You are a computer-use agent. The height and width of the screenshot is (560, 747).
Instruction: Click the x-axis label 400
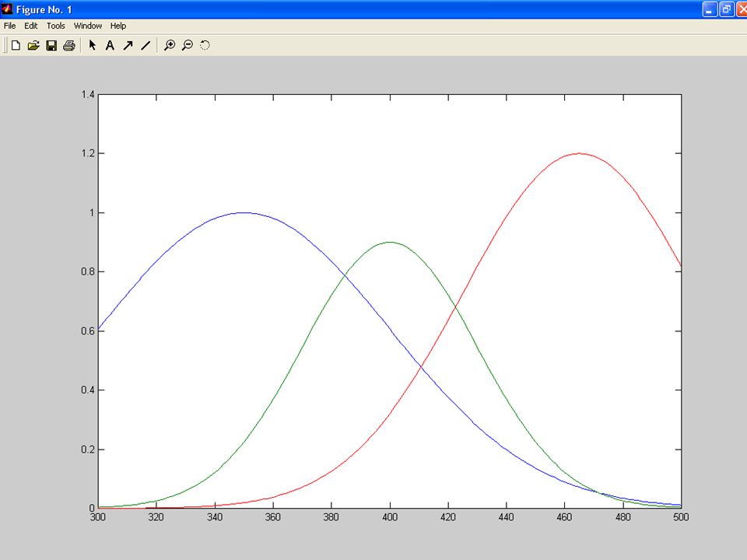coord(390,517)
